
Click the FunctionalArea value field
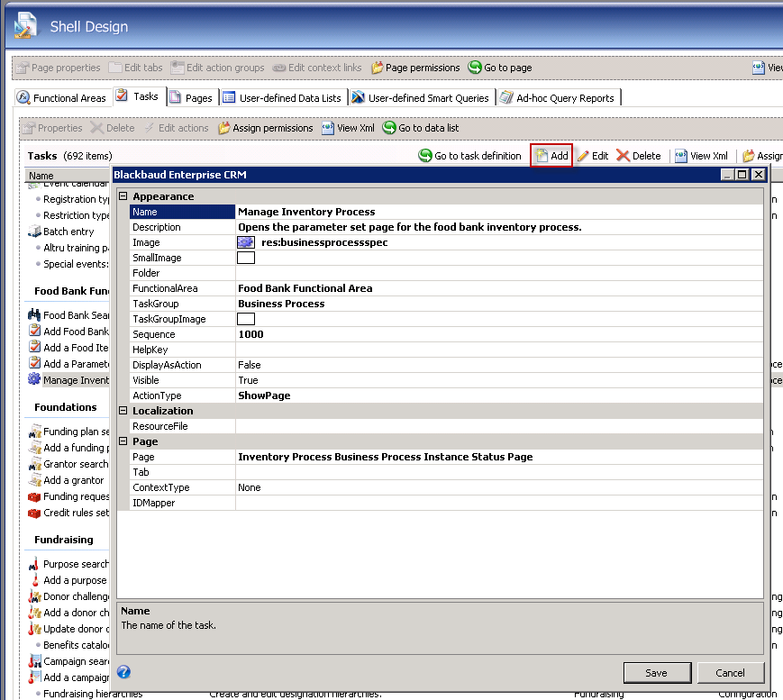(x=499, y=288)
